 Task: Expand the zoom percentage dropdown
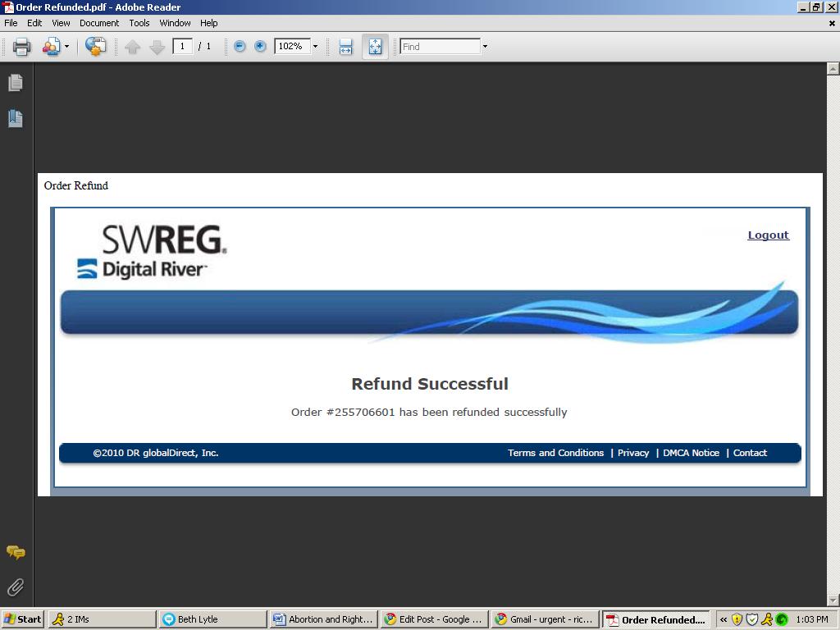(315, 47)
